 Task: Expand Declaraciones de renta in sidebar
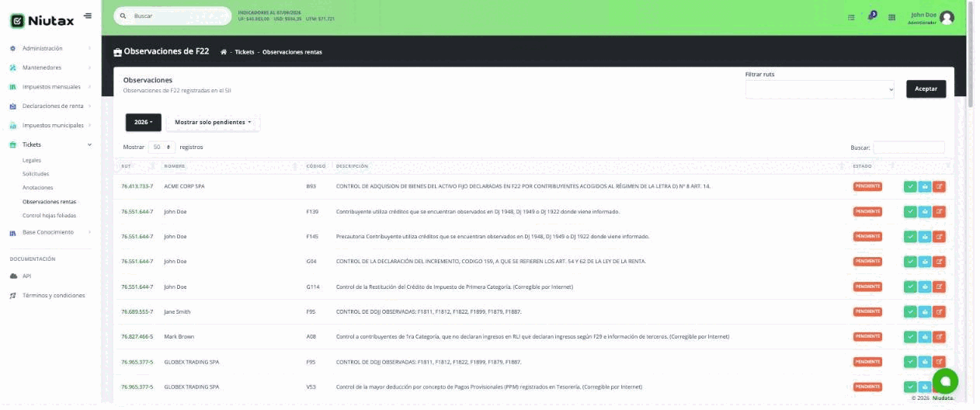(50, 106)
